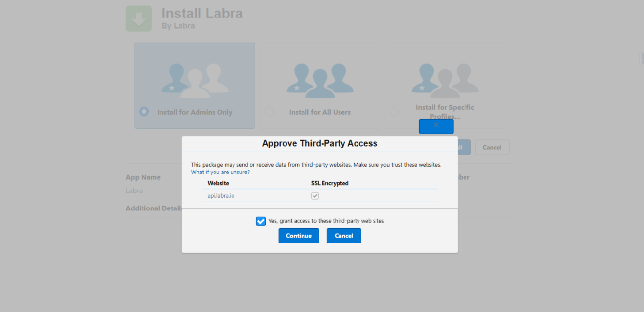Click Cancel on the Install Labra page
This screenshot has width=644, height=312.
492,147
